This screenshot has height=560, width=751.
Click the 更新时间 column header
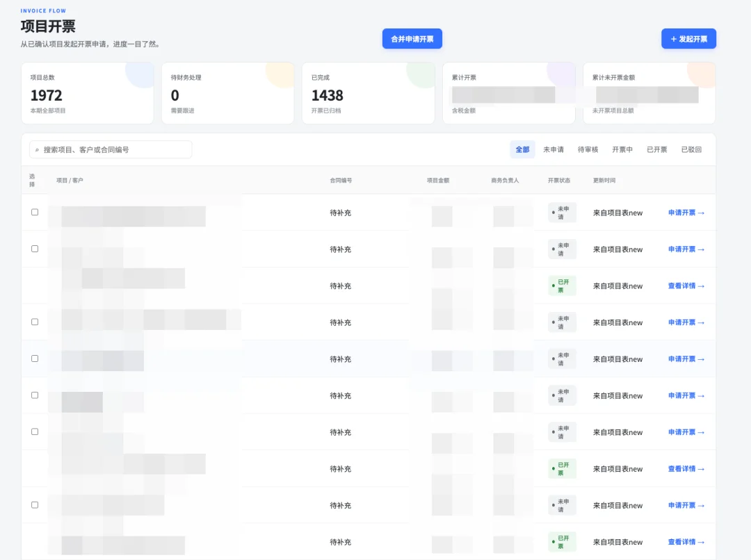pos(604,181)
